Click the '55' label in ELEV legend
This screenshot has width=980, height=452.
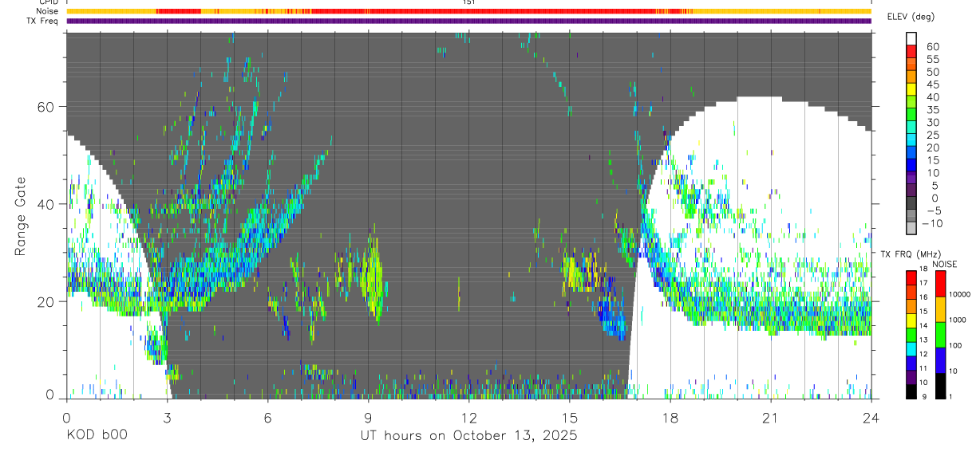tap(933, 59)
